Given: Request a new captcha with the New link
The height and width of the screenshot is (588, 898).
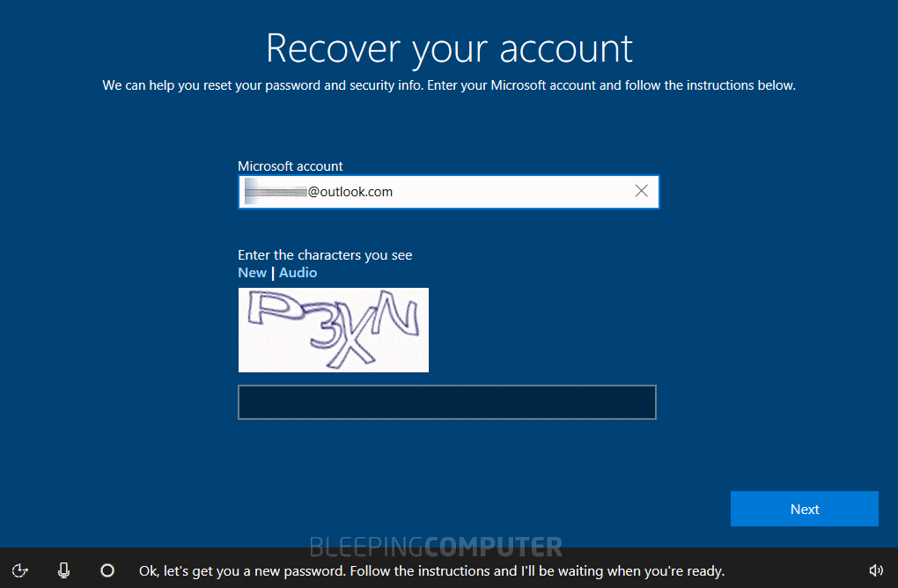Looking at the screenshot, I should [252, 272].
